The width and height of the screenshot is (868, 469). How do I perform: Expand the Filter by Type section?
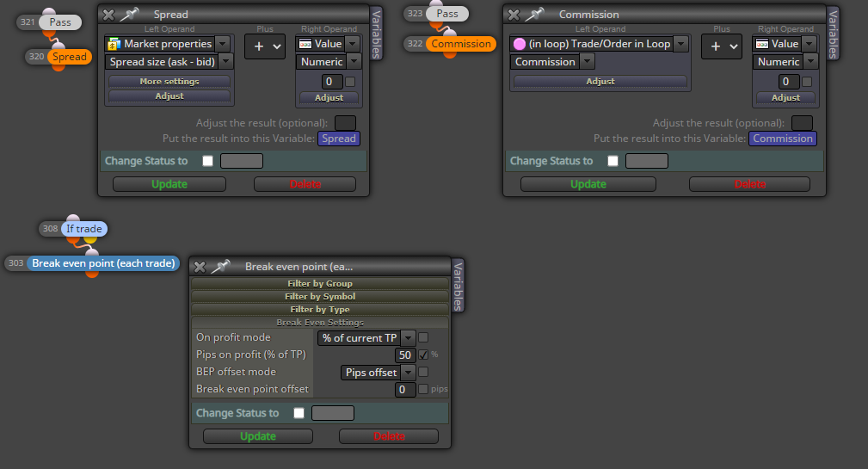320,309
